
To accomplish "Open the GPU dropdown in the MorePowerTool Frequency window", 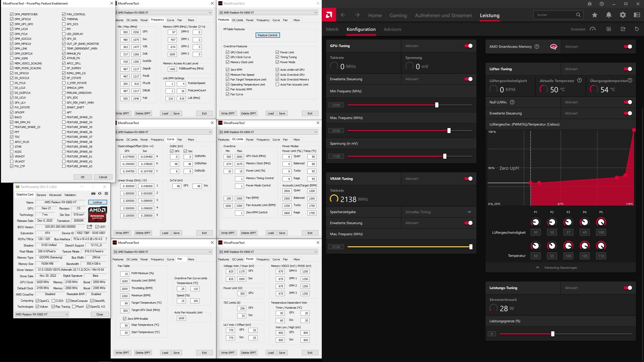I will pyautogui.click(x=164, y=13).
